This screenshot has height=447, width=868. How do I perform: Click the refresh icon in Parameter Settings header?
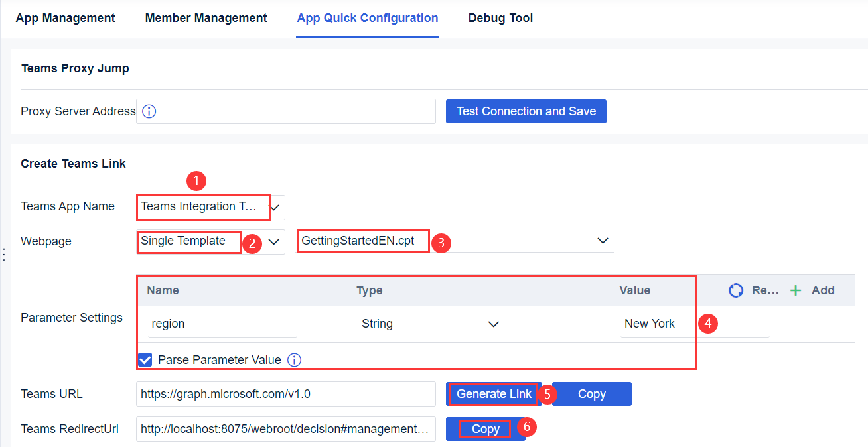point(736,290)
